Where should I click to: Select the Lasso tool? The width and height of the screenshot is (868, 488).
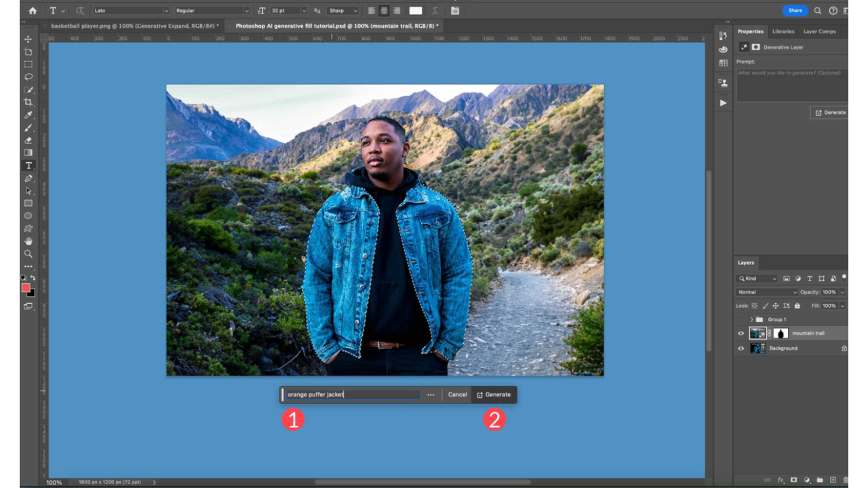[x=28, y=77]
